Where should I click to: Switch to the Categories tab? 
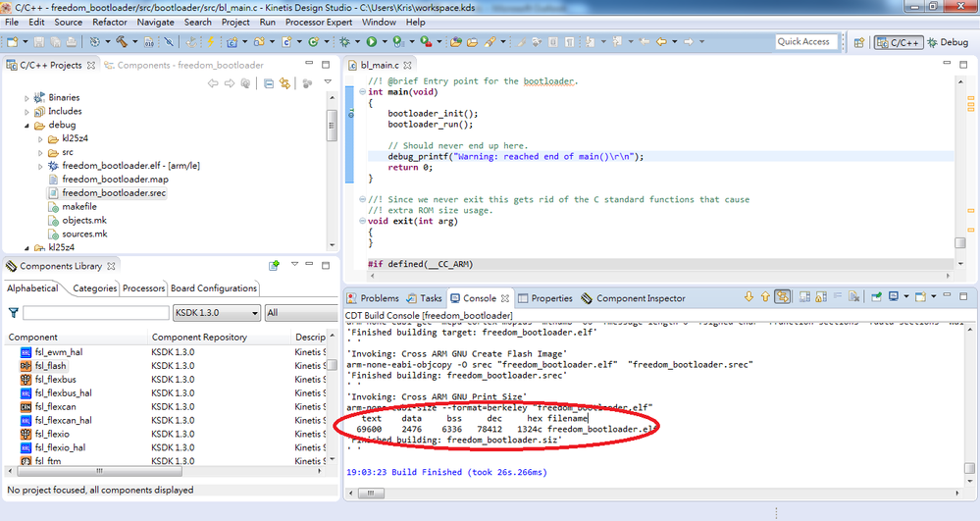94,288
